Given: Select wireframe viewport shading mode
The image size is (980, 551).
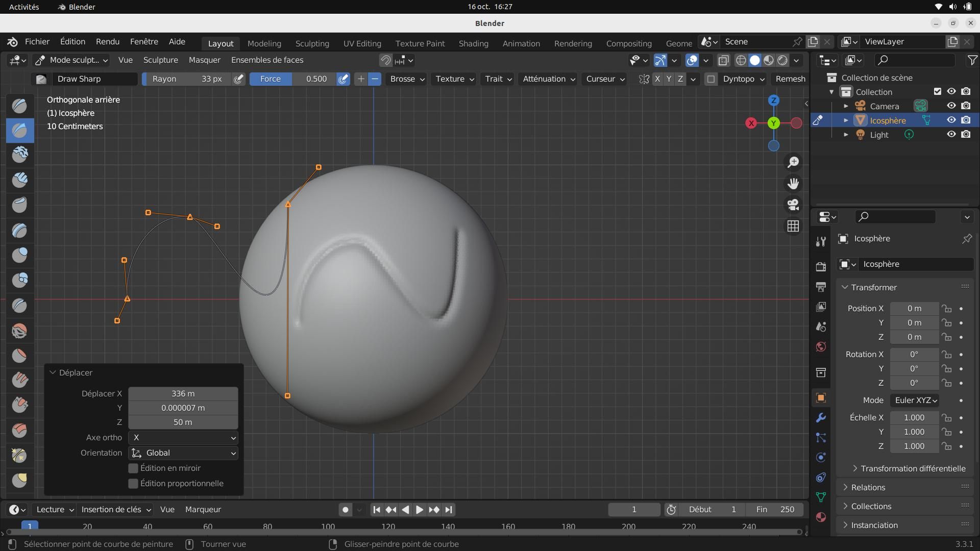Looking at the screenshot, I should (741, 60).
